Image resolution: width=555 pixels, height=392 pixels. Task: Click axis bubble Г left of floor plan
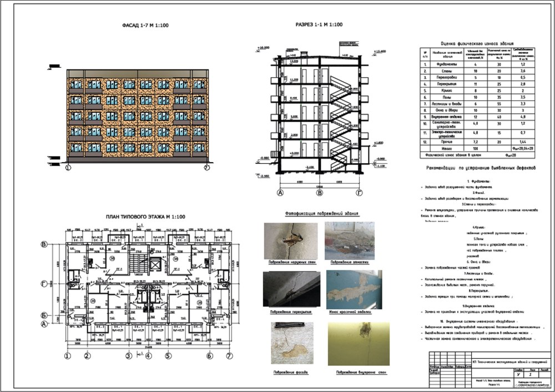[44, 283]
